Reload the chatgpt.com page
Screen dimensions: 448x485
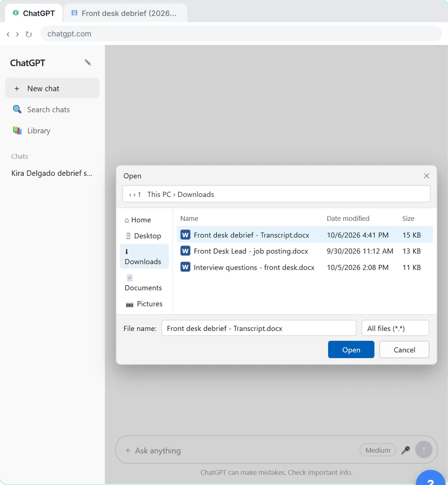[28, 34]
